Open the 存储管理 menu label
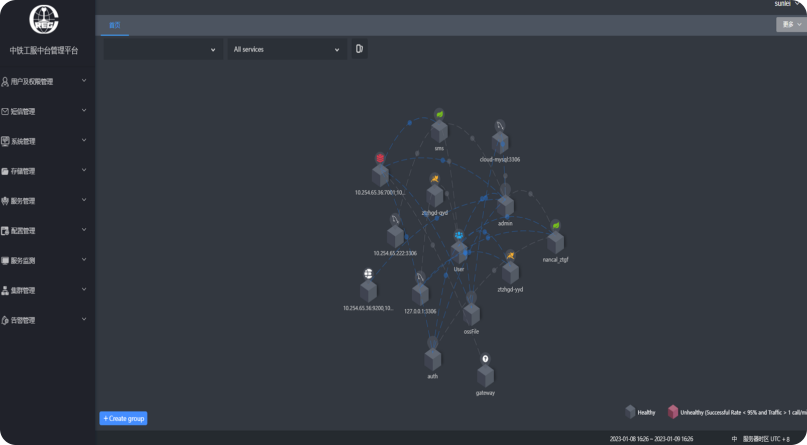The height and width of the screenshot is (445, 807). (23, 171)
